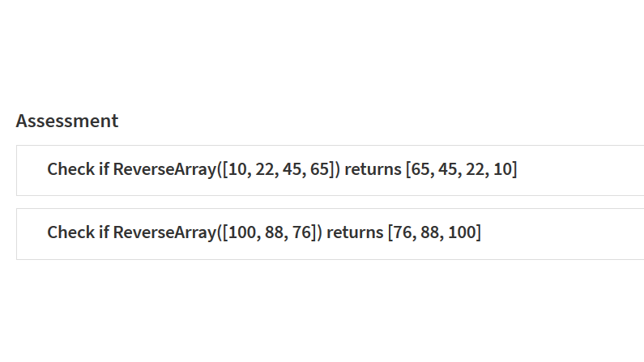Click the number 76 in the second expected result
Screen dimensions: 644x362
click(403, 232)
